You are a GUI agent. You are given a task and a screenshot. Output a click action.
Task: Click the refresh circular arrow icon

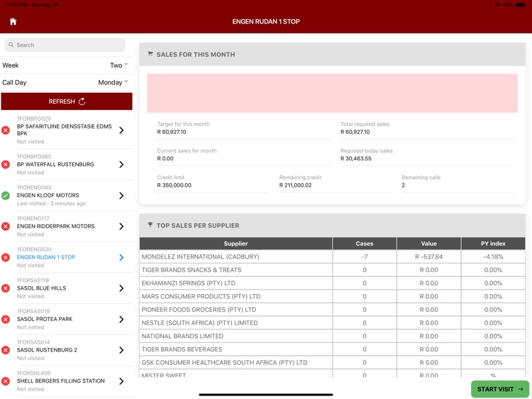82,102
